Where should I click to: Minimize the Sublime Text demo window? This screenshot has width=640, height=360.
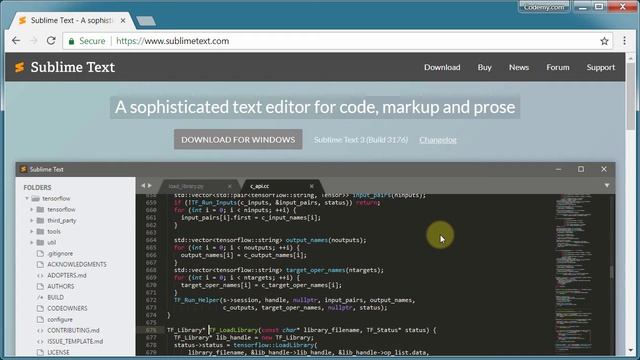[558, 169]
